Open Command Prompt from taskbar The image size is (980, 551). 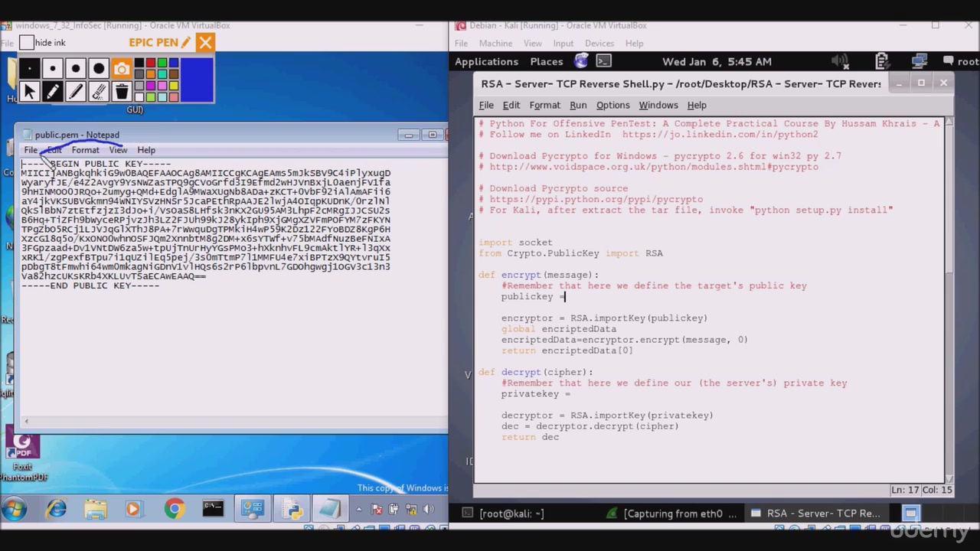[213, 508]
